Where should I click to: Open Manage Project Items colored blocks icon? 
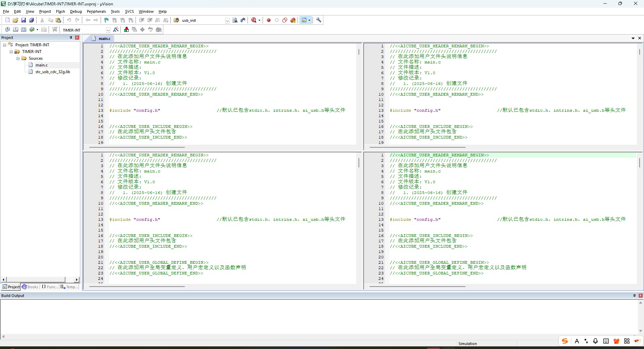point(126,30)
